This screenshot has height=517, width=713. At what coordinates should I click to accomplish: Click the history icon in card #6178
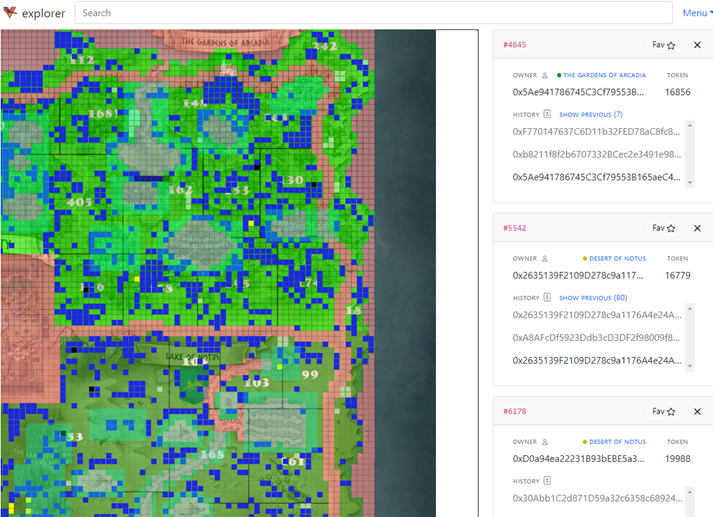(547, 481)
